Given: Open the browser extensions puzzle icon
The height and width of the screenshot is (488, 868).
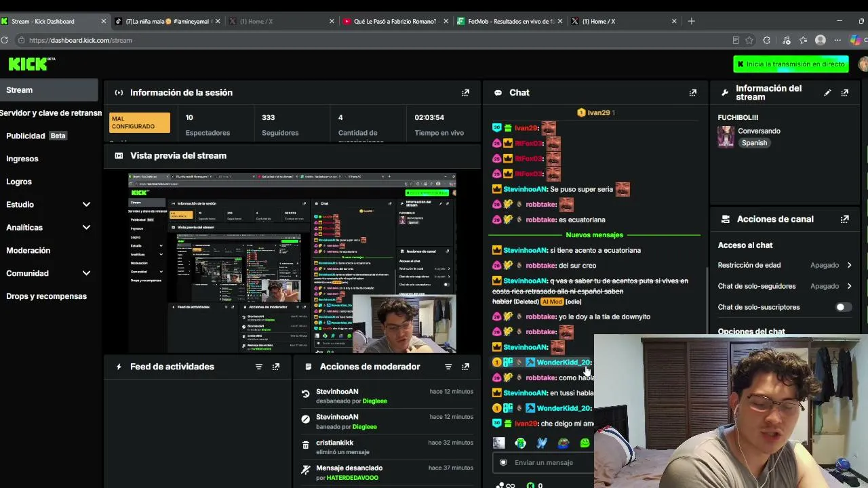Looking at the screenshot, I should [766, 40].
